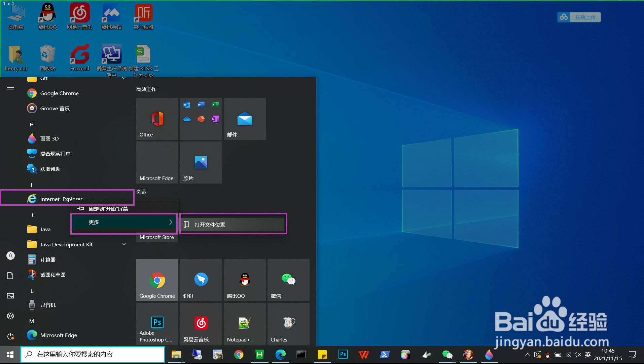The image size is (644, 364).
Task: Click the 拖拽上传 cloud upload widget
Action: [x=579, y=17]
